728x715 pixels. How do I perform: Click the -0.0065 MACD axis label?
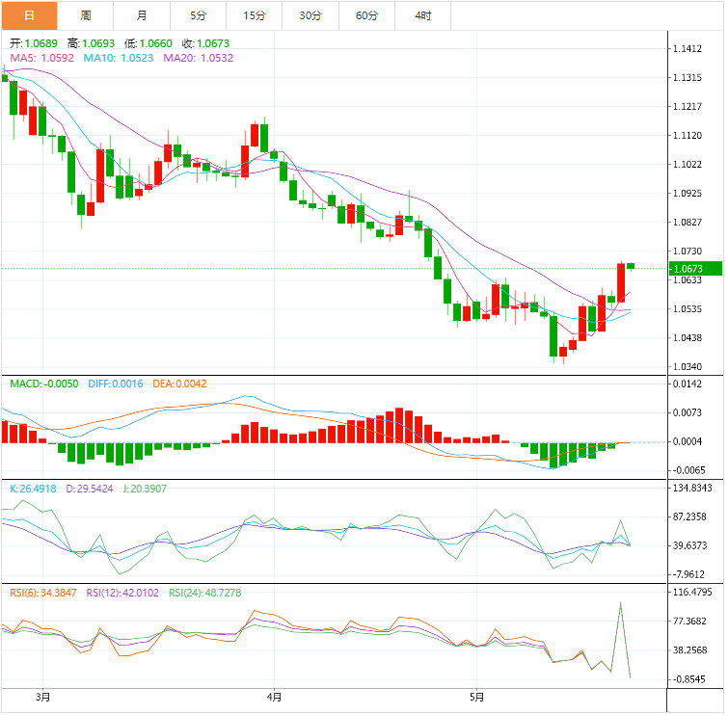pos(689,470)
